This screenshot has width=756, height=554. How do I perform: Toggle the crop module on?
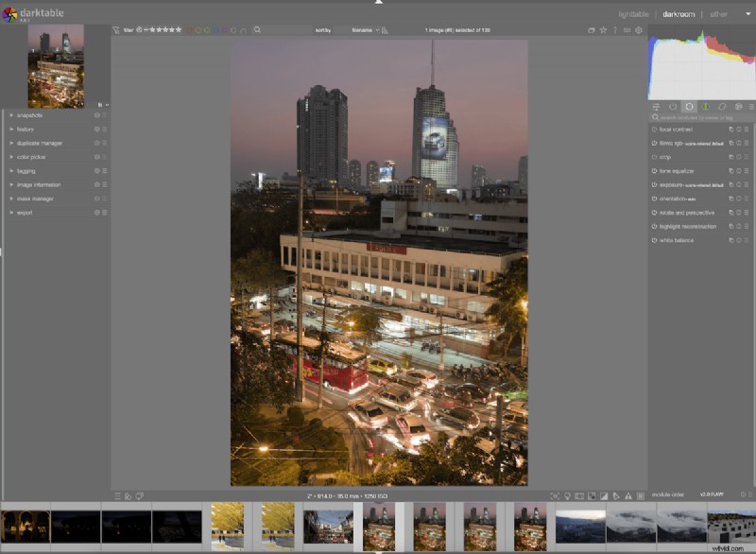(x=654, y=156)
